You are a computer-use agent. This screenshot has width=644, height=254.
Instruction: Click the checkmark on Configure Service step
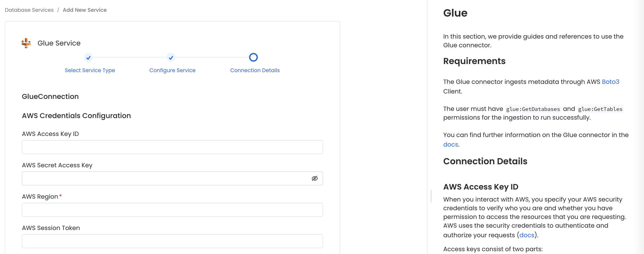pyautogui.click(x=171, y=57)
